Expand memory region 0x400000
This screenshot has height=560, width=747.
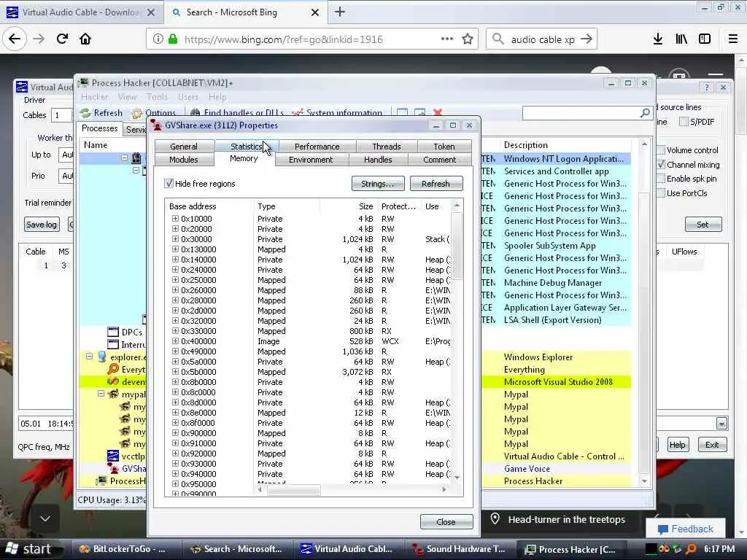[175, 341]
